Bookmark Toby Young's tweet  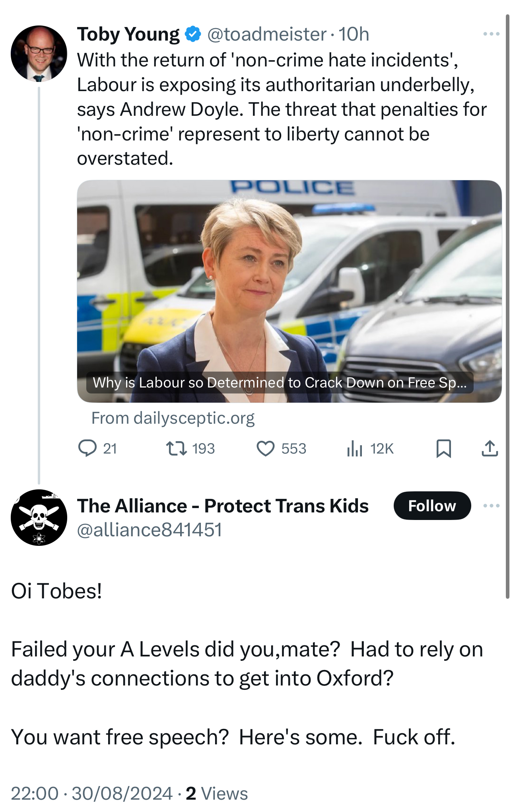(x=443, y=448)
